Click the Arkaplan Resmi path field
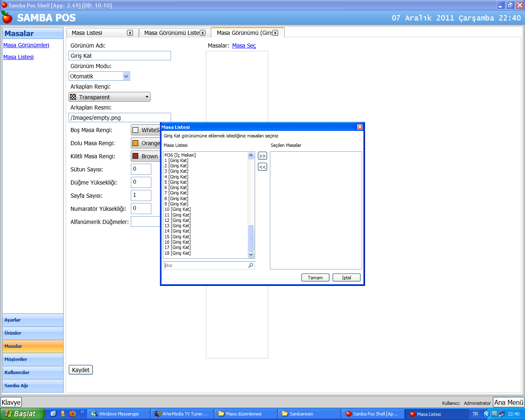Screen dimensions: 525x420 coord(120,118)
